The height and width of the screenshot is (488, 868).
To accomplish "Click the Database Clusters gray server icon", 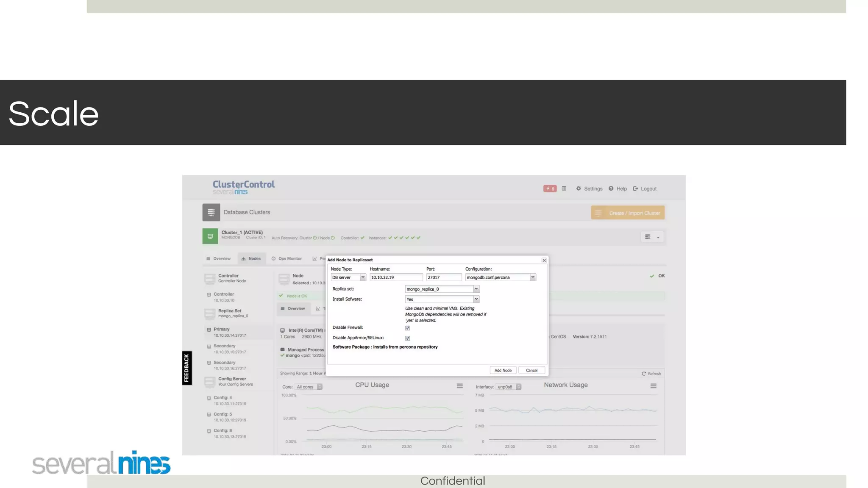I will click(x=211, y=212).
